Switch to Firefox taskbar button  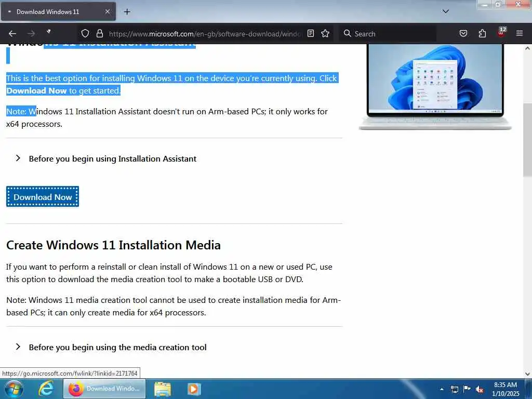tap(104, 389)
